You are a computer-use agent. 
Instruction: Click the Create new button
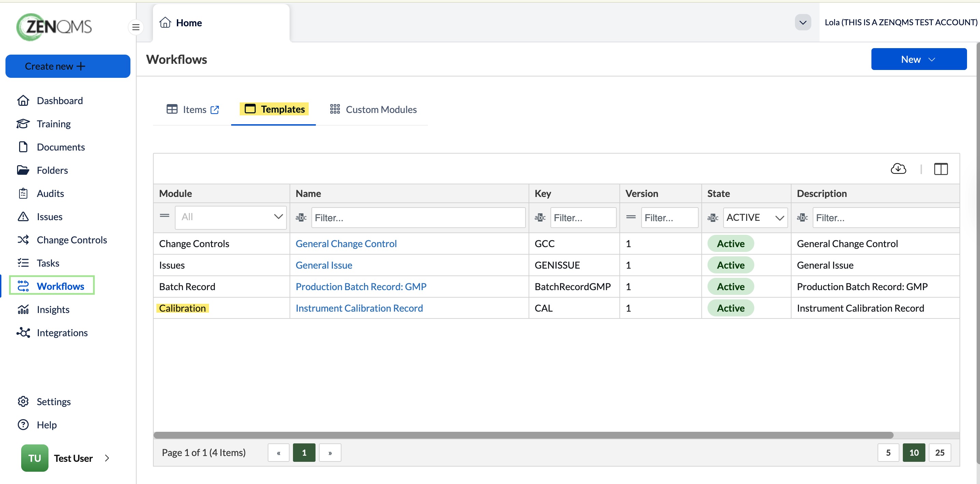(68, 66)
